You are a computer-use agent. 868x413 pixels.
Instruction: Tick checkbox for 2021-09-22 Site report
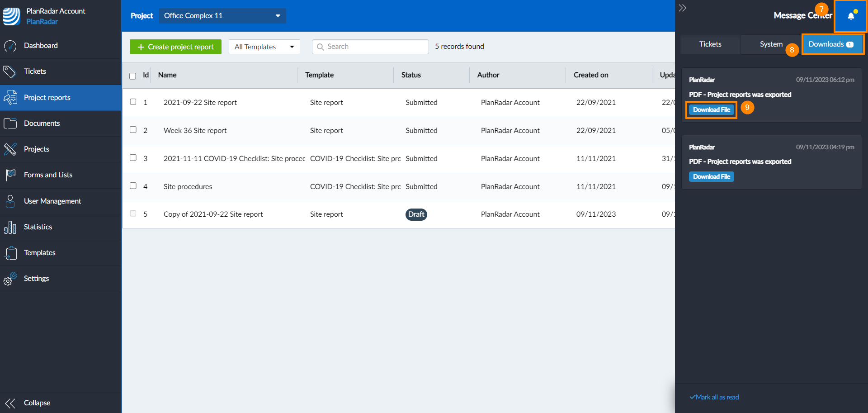point(133,102)
